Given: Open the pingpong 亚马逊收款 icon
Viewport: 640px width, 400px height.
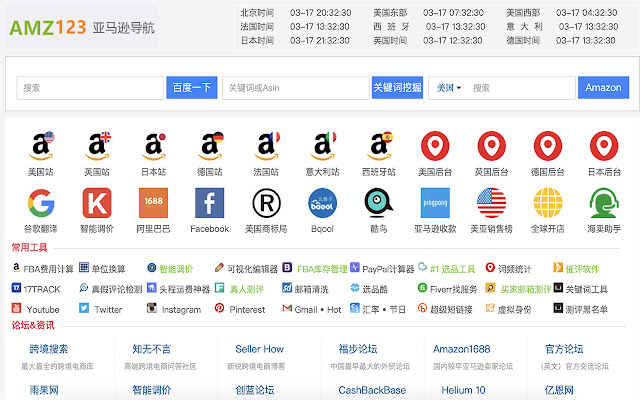Looking at the screenshot, I should (435, 203).
